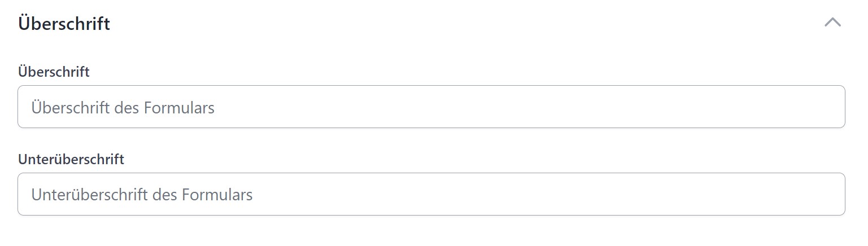Focus the Überschrift text input
The width and height of the screenshot is (868, 246).
tap(431, 107)
